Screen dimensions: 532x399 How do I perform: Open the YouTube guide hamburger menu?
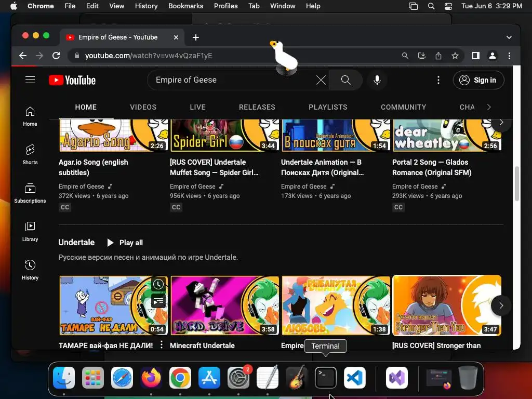(x=30, y=79)
